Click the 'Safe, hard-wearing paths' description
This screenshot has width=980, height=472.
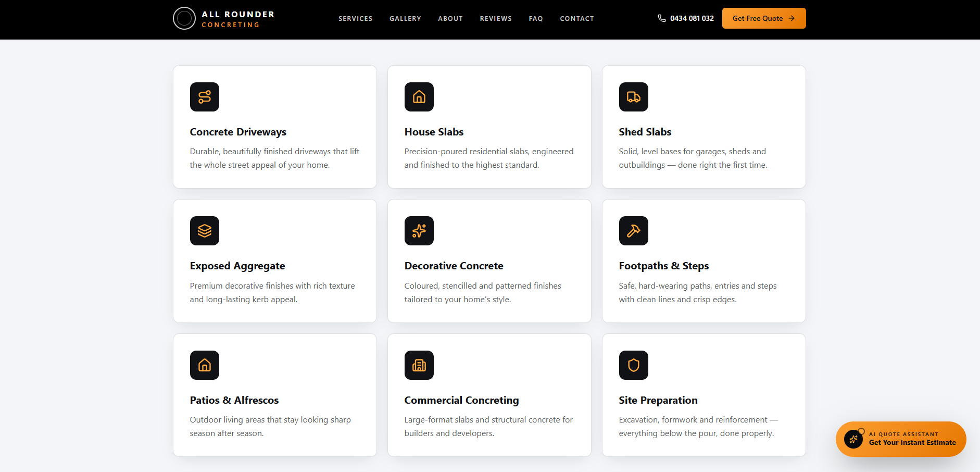(x=698, y=292)
